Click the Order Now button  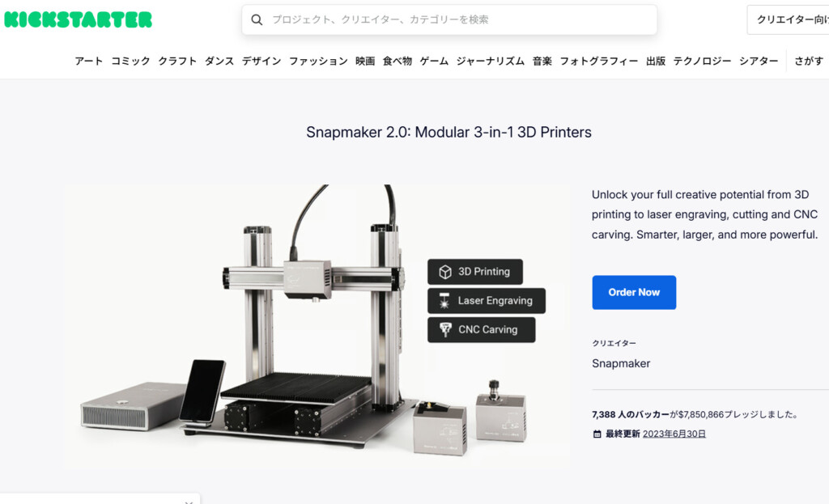(x=634, y=292)
